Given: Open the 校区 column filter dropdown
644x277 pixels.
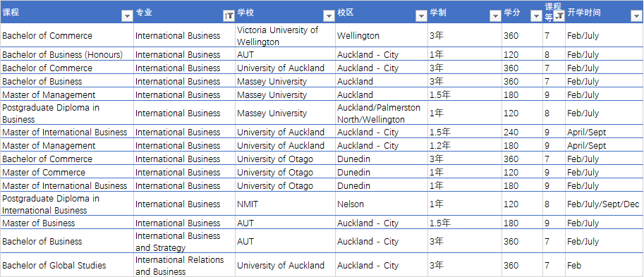Looking at the screenshot, I should pyautogui.click(x=421, y=16).
